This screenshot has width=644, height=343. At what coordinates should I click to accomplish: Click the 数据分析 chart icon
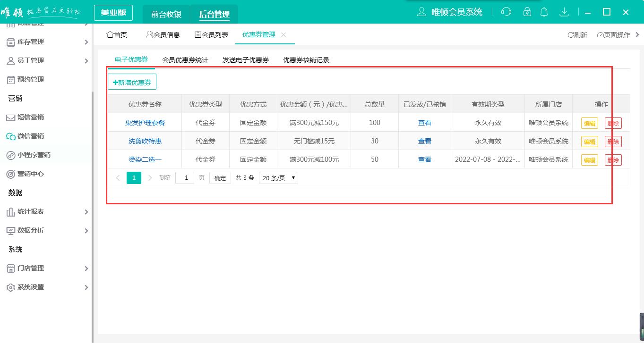[10, 231]
